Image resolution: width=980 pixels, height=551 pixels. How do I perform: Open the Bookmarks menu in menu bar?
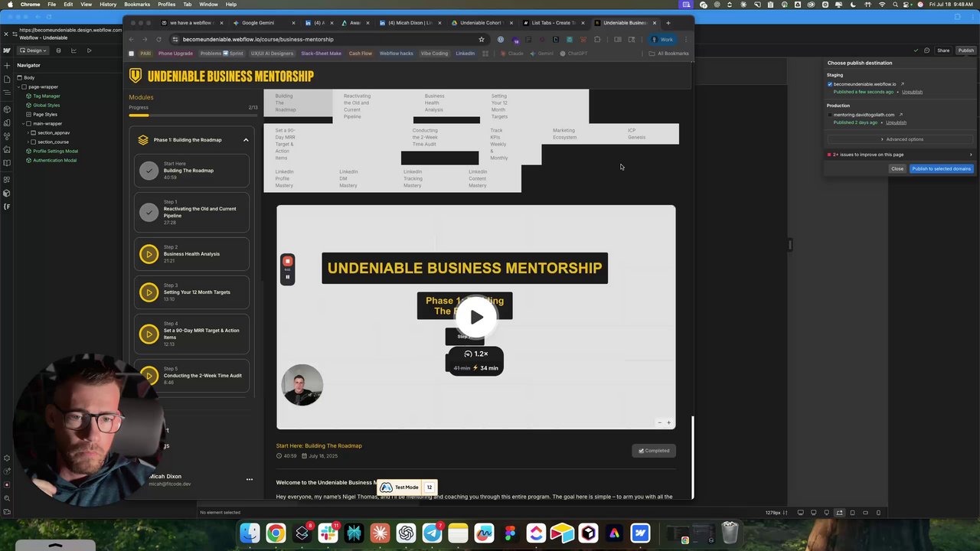pyautogui.click(x=137, y=5)
